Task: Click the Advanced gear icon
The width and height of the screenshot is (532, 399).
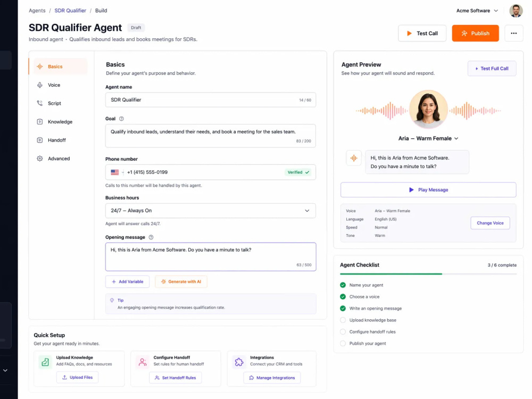Action: click(x=40, y=159)
